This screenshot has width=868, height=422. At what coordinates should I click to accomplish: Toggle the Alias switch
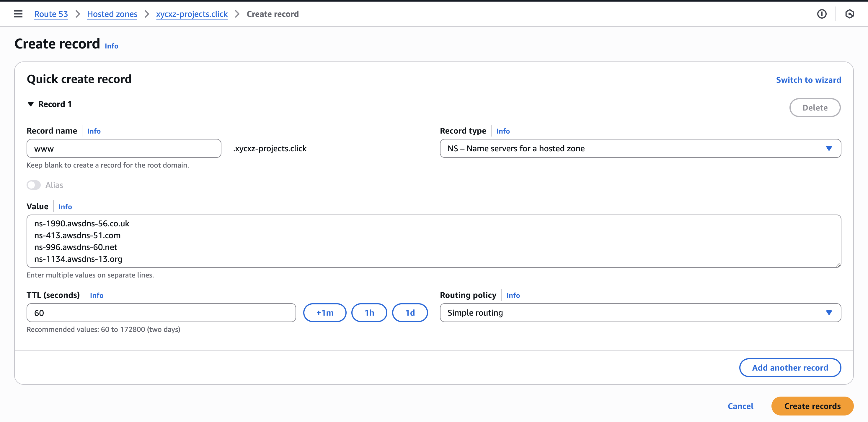pos(34,185)
